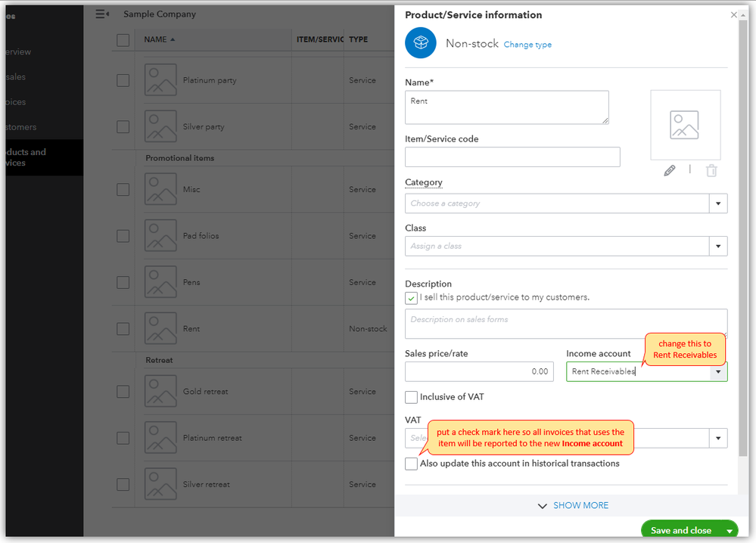Open Platinum party item thumbnail
756x543 pixels.
tap(160, 80)
